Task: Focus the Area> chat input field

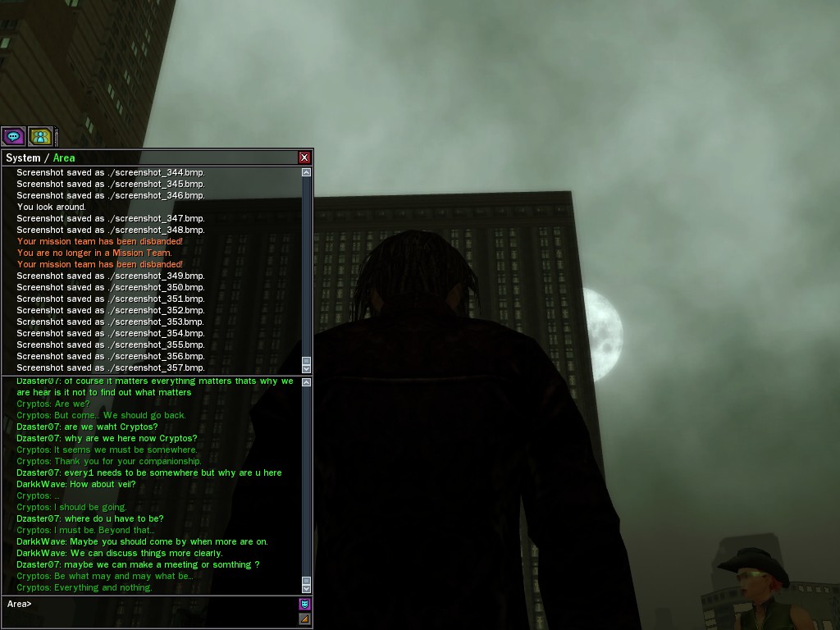Action: (x=156, y=605)
